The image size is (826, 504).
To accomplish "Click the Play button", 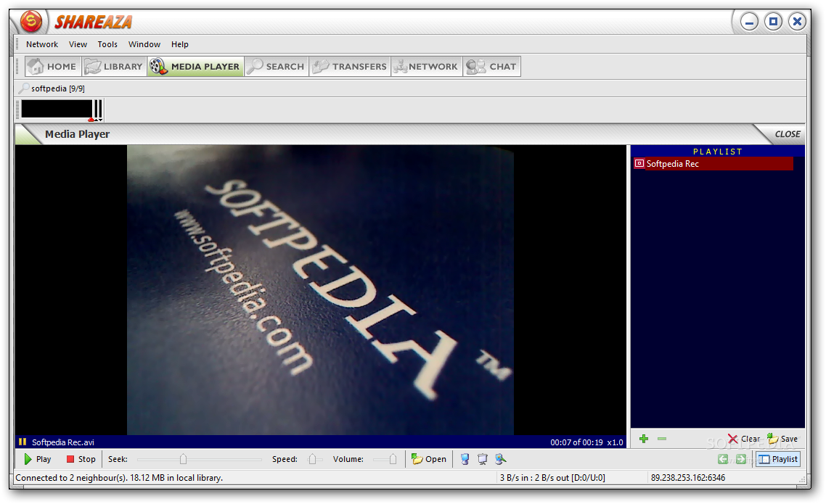I will coord(38,459).
